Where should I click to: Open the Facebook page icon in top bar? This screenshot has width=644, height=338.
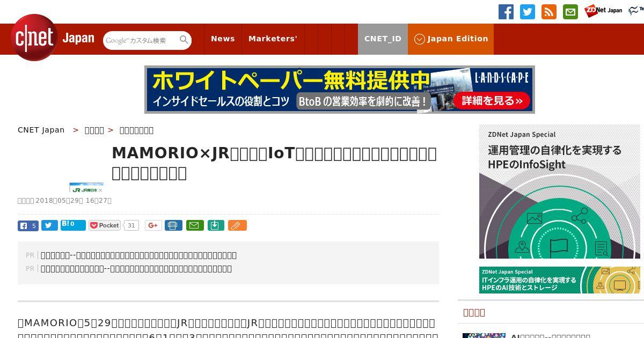coord(506,12)
